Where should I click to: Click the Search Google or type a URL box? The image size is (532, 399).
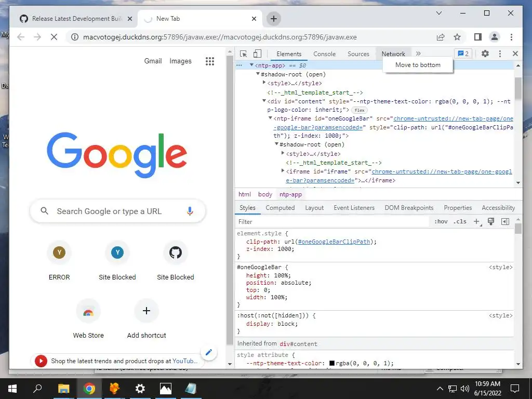coord(118,211)
